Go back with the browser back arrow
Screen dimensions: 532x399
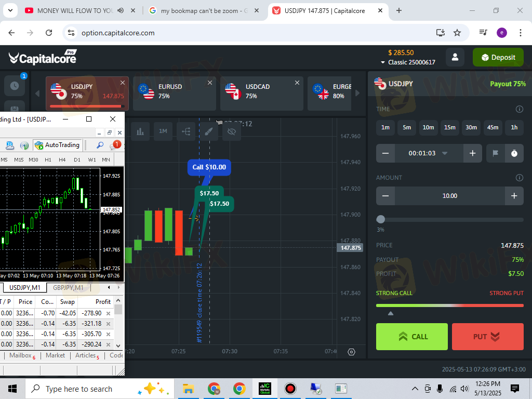coord(11,33)
